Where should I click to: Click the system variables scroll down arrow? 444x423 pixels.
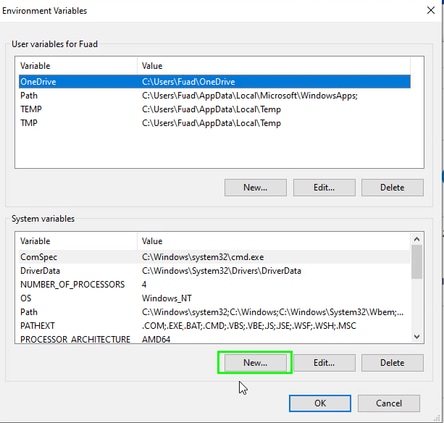[x=417, y=337]
